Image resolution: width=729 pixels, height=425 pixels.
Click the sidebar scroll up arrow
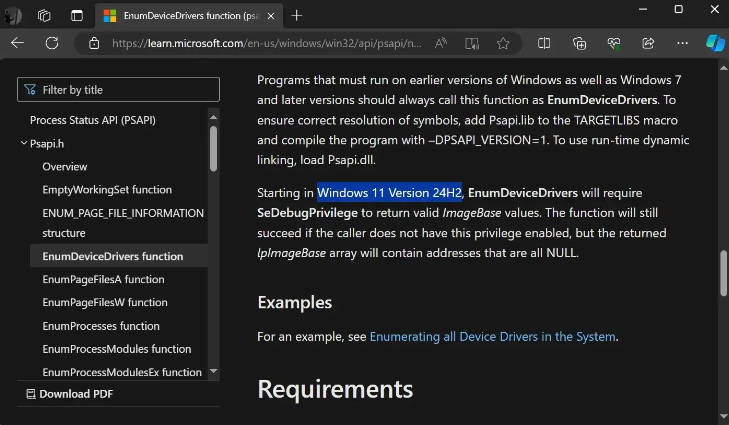[x=213, y=117]
